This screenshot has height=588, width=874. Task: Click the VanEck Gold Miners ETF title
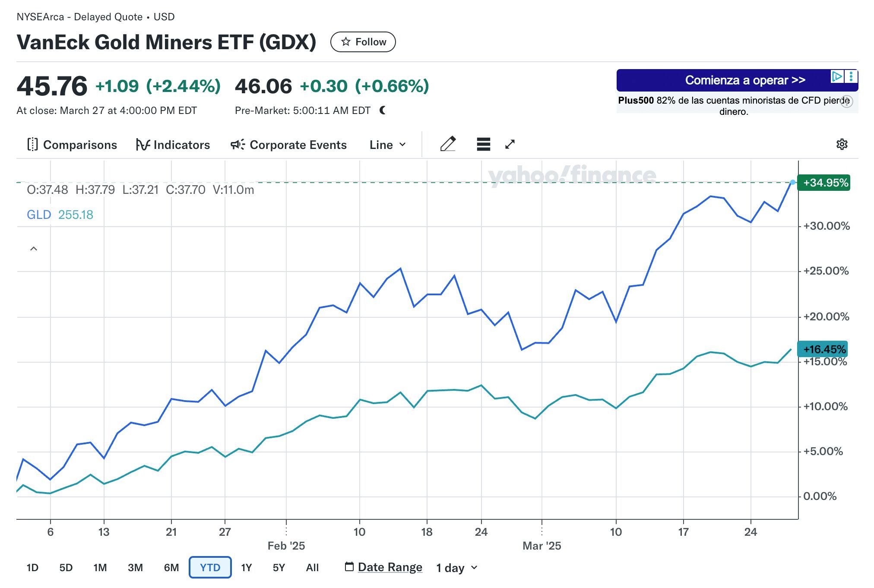pos(166,42)
